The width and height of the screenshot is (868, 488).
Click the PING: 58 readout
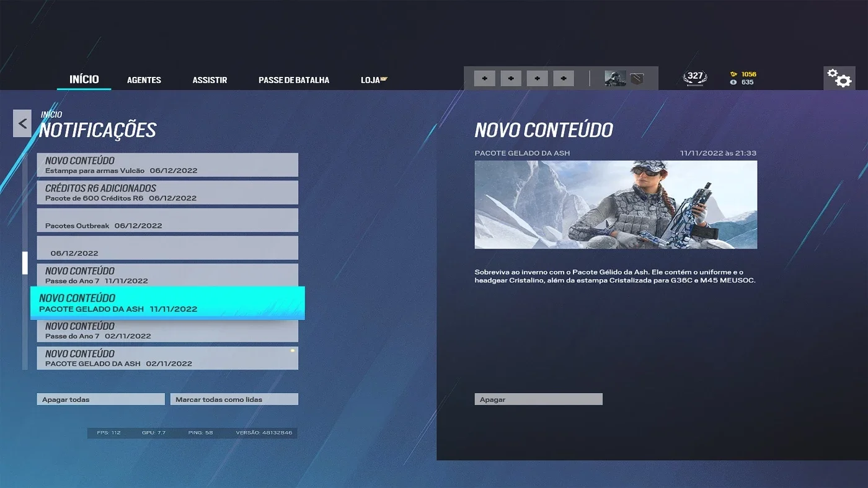200,432
